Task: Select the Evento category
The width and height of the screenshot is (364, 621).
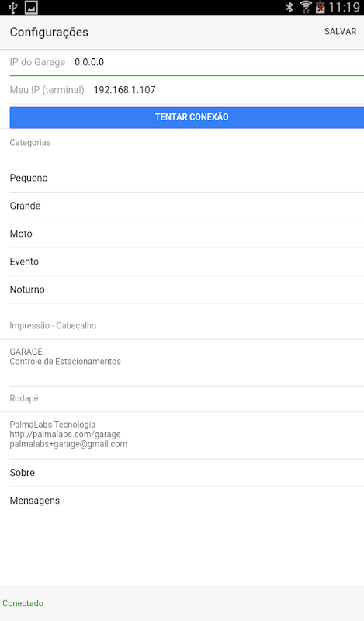Action: tap(187, 262)
